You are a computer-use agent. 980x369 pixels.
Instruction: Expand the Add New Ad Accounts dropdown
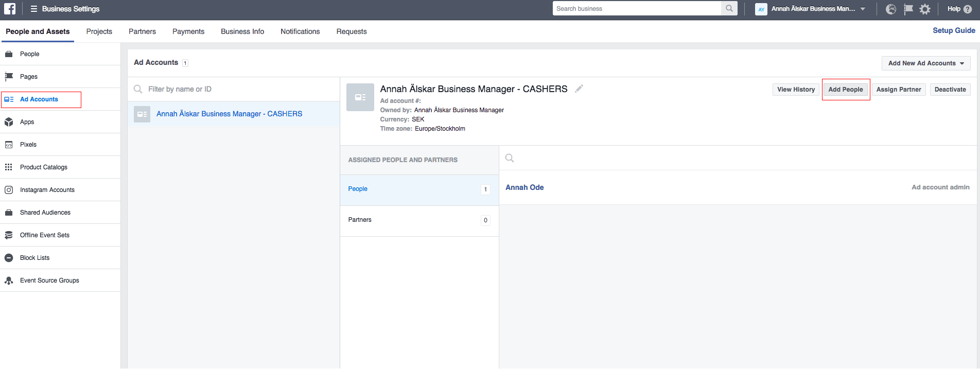(x=925, y=63)
